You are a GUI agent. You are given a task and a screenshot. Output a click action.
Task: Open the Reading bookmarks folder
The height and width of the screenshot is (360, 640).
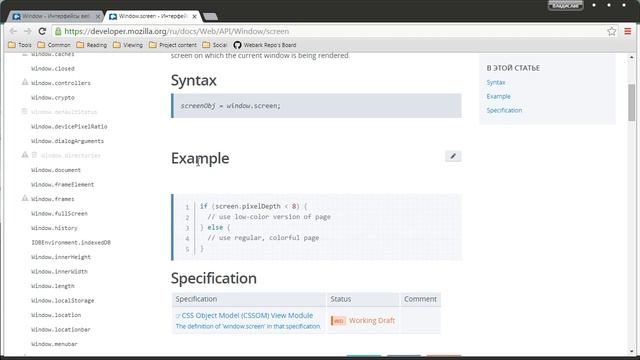(92, 45)
